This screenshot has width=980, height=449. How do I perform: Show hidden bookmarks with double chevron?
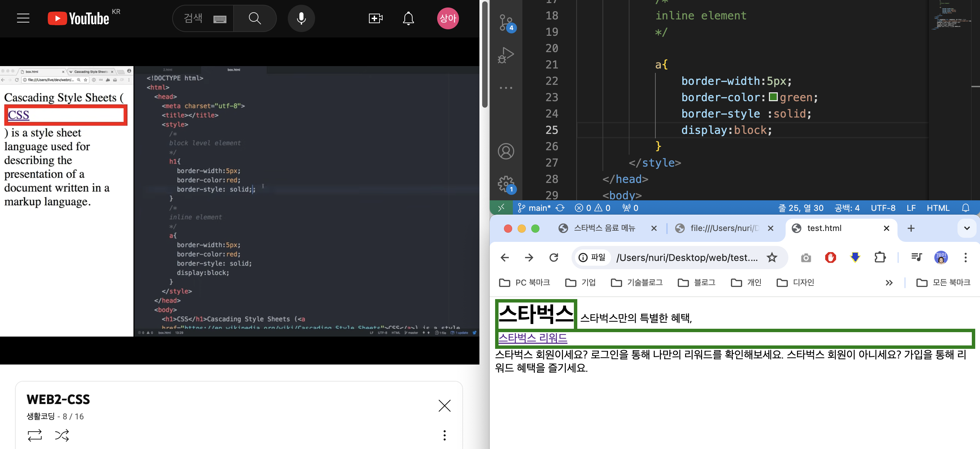coord(889,282)
